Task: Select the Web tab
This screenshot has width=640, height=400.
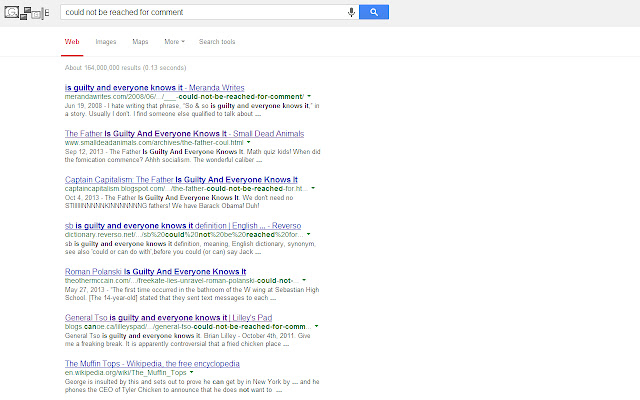Action: tap(72, 42)
